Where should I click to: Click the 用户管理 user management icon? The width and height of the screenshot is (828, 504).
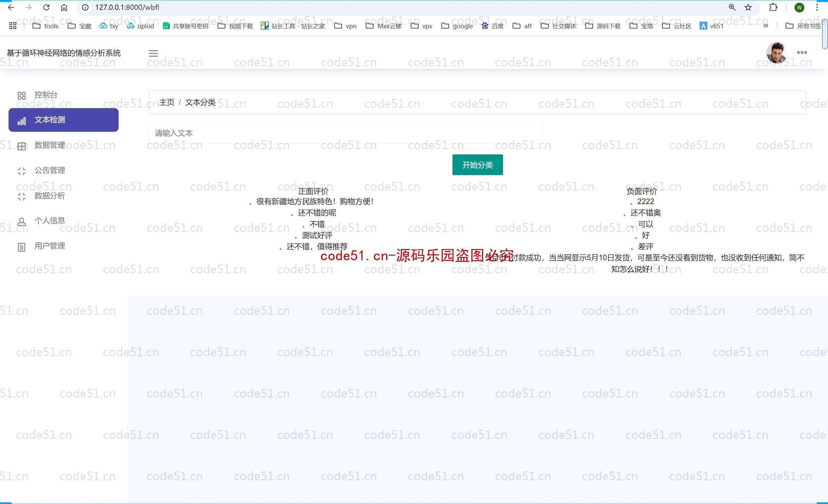pyautogui.click(x=21, y=245)
